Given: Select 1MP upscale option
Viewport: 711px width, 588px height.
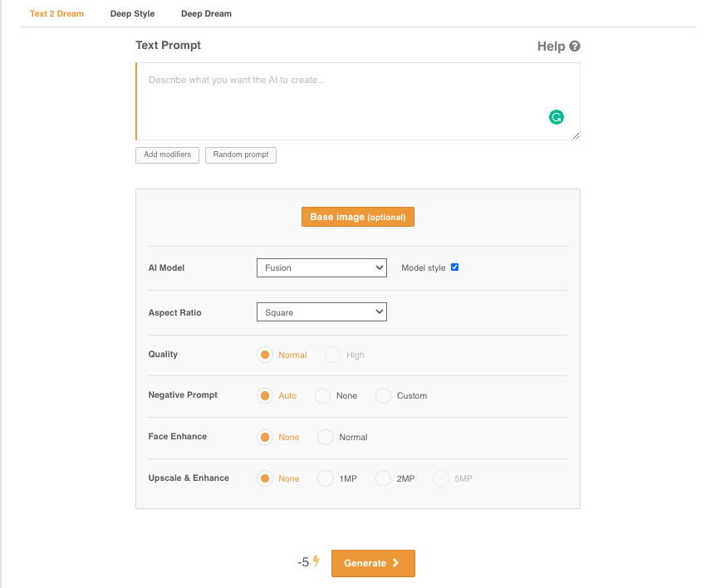Looking at the screenshot, I should tap(325, 478).
